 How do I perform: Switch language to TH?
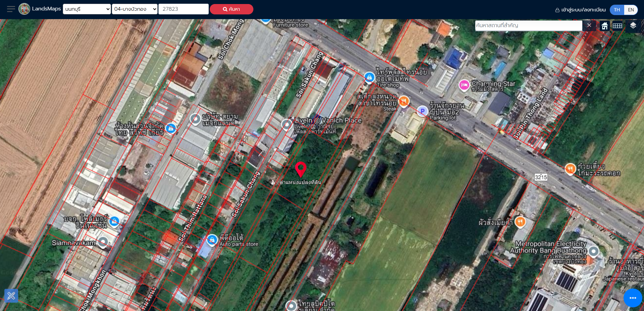[617, 10]
